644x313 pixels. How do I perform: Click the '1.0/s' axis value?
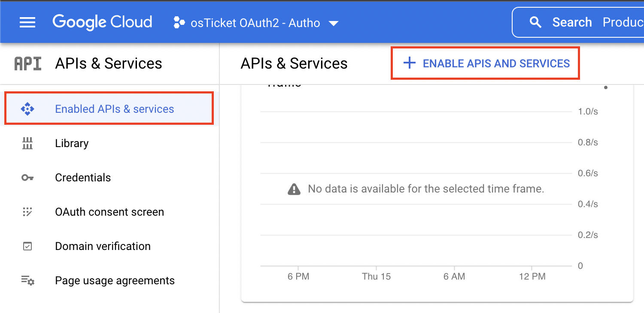click(x=588, y=111)
